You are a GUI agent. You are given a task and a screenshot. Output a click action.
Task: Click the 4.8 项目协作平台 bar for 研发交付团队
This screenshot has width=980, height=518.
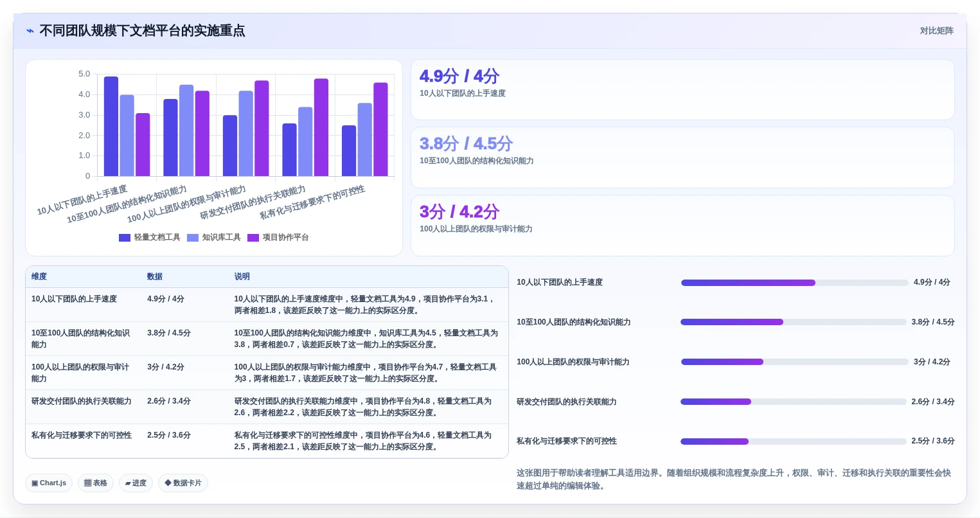(321, 127)
